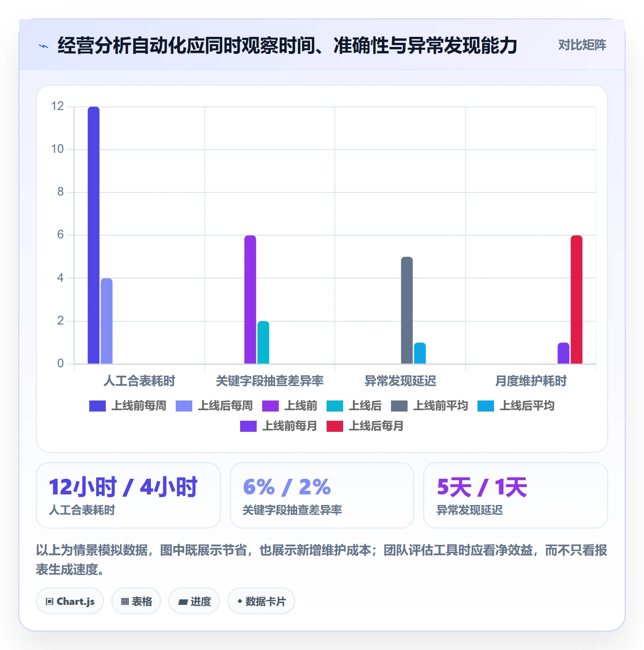The width and height of the screenshot is (644, 650).
Task: Click the light blue 4-hour bar in 人工合表耗时
Action: pyautogui.click(x=107, y=321)
